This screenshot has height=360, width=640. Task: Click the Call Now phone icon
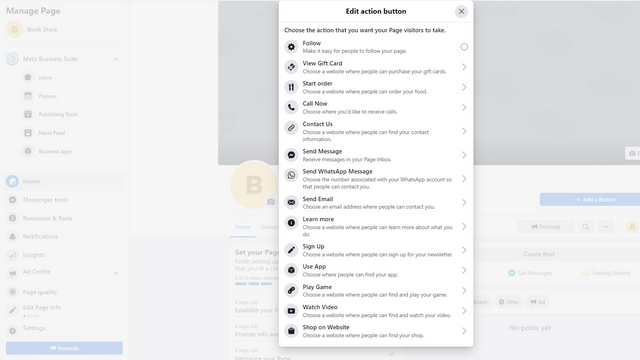point(291,107)
